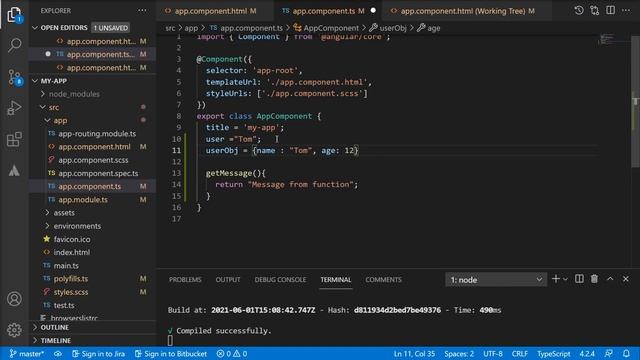Click the Open Changes icon in editor toolbar
Viewport: 640px width, 360px height.
click(x=595, y=11)
